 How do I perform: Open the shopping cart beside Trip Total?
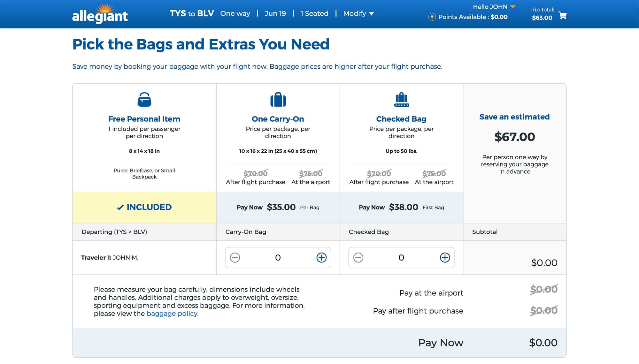563,15
